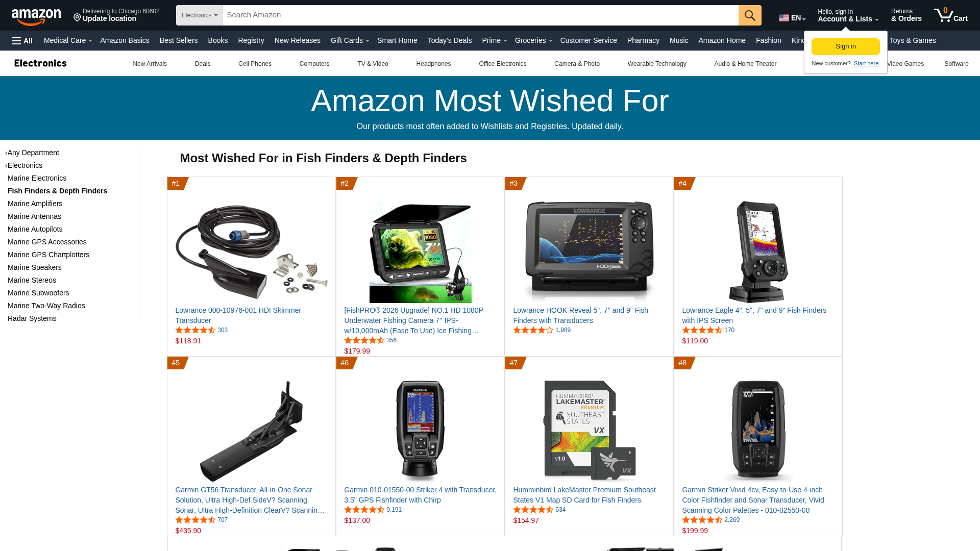Click the Search Amazon input field
The image size is (980, 551).
pos(480,15)
